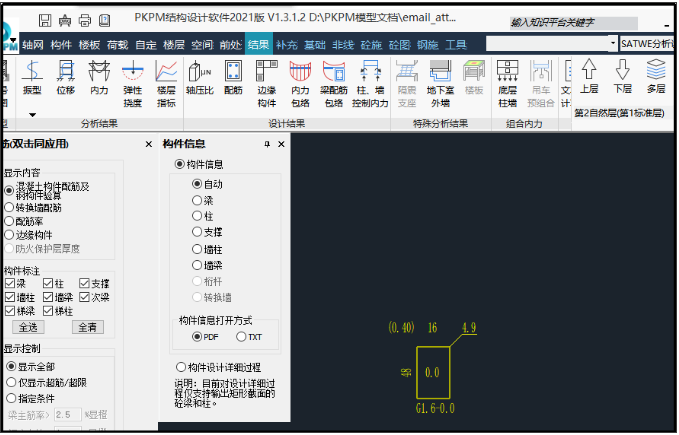679x435 pixels.
Task: Show 轴压比 axial compression ratio
Action: tap(200, 78)
